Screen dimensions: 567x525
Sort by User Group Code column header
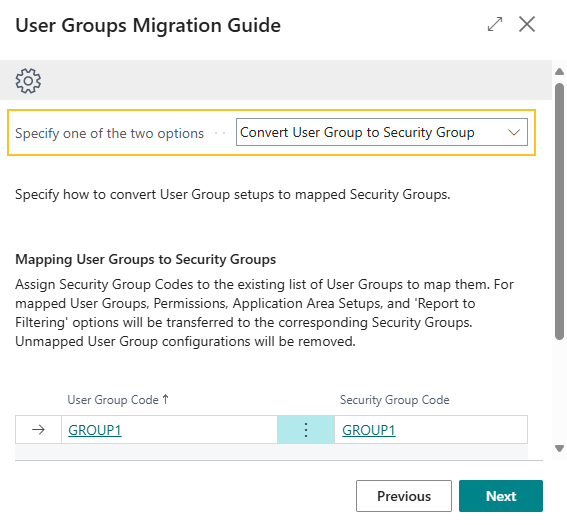tap(118, 400)
